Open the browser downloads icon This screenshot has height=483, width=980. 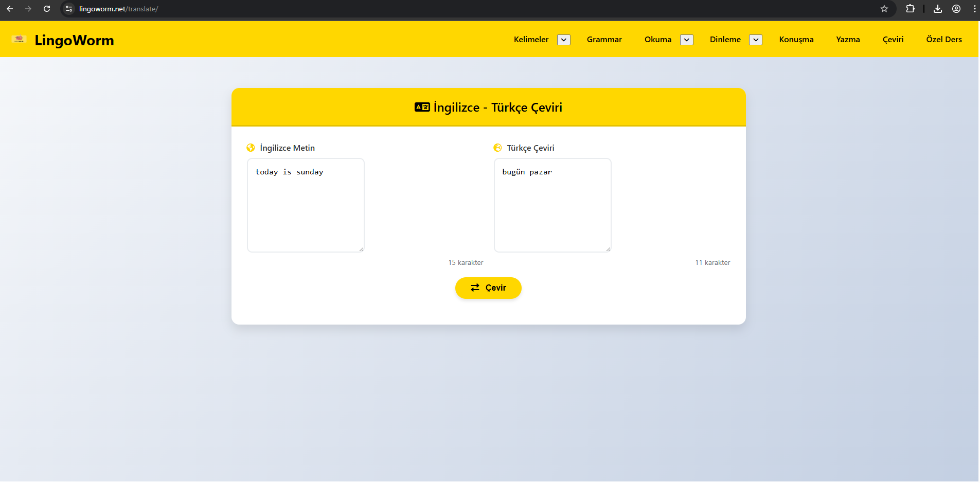pos(938,9)
